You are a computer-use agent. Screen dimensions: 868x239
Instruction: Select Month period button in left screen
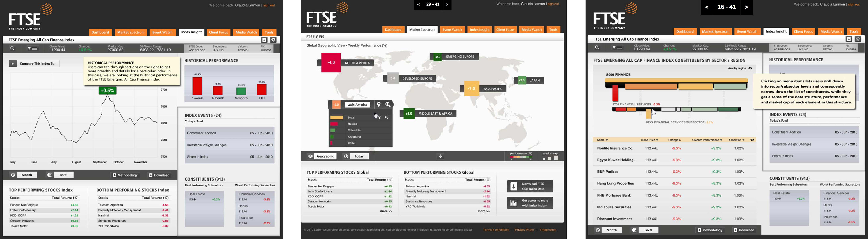click(x=27, y=175)
